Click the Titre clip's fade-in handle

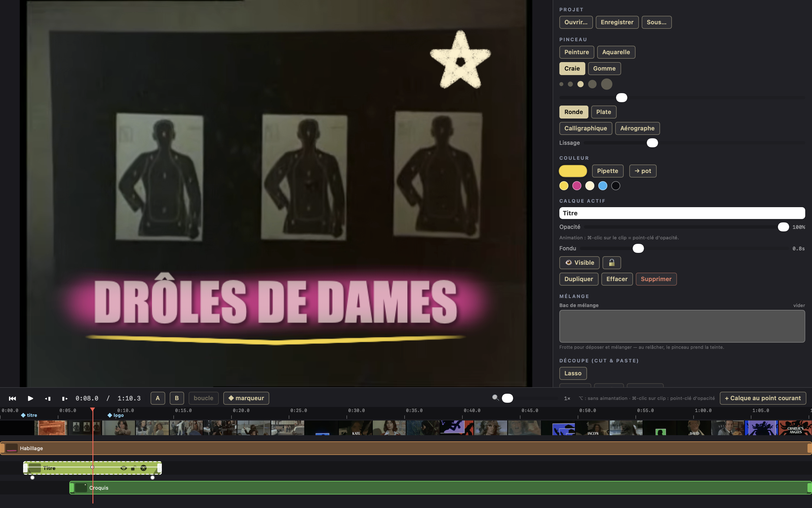pyautogui.click(x=32, y=478)
